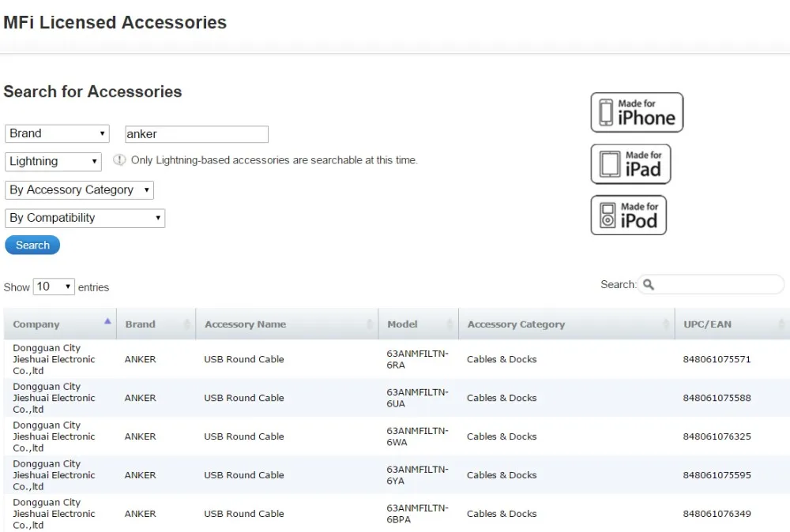Image resolution: width=790 pixels, height=532 pixels.
Task: Sort table by Model header
Action: click(418, 324)
